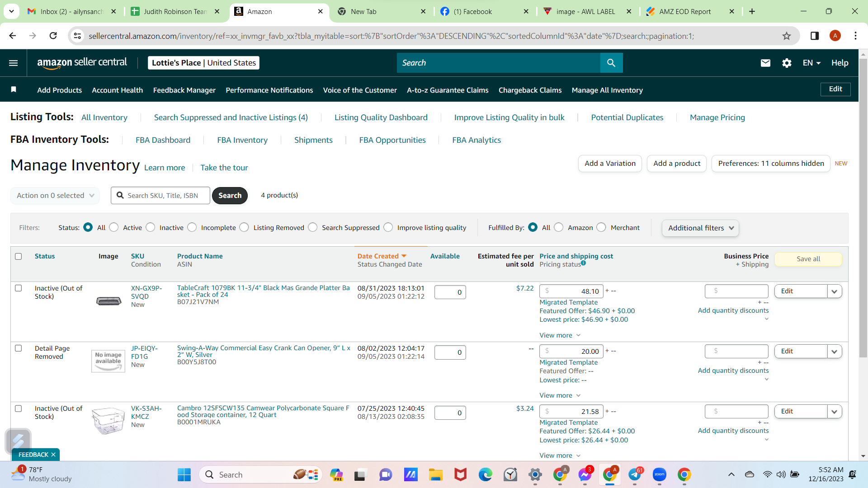Viewport: 868px width, 488px height.
Task: Open the Seller Central hamburger menu
Action: point(14,63)
